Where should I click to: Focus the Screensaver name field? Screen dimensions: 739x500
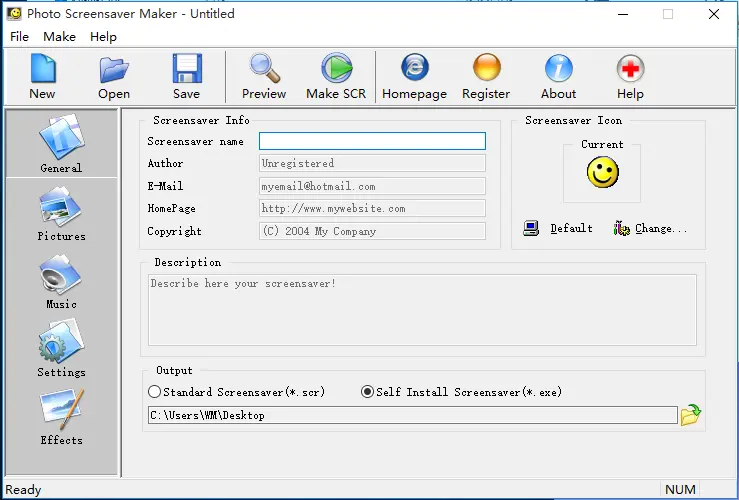[x=372, y=141]
